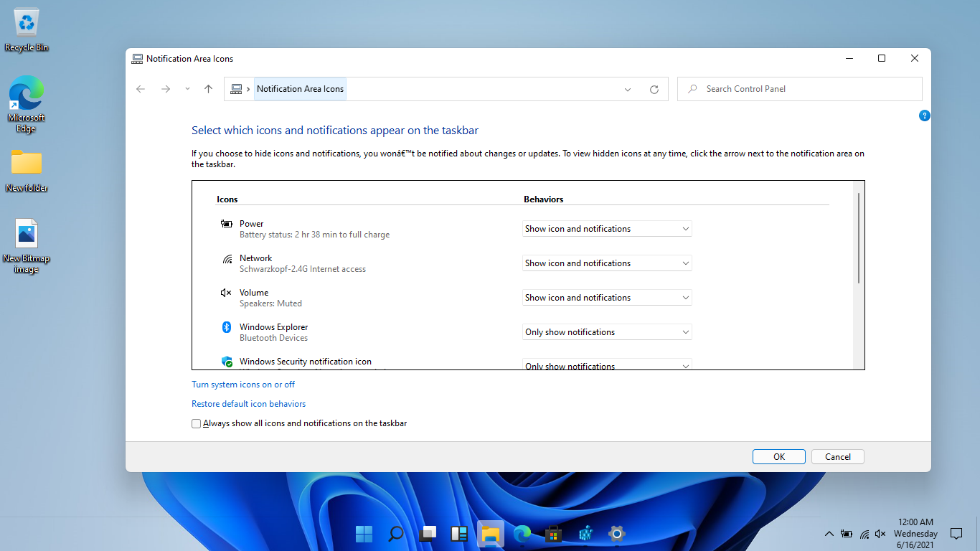
Task: Open File Explorer from the taskbar
Action: 490,534
